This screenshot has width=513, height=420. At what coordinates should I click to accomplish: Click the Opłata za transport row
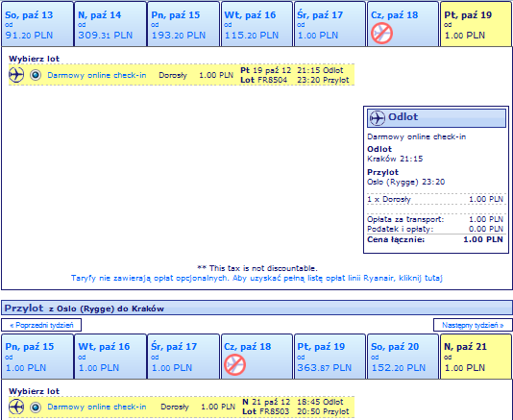(435, 219)
